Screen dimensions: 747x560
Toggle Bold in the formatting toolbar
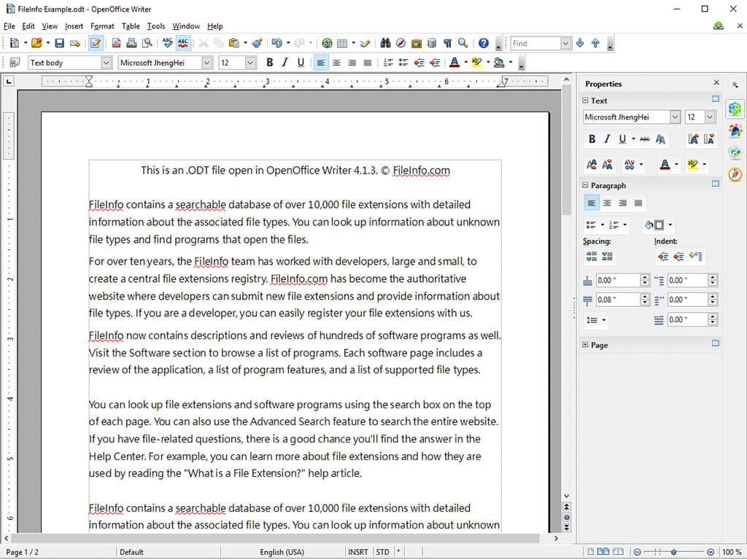pyautogui.click(x=269, y=63)
